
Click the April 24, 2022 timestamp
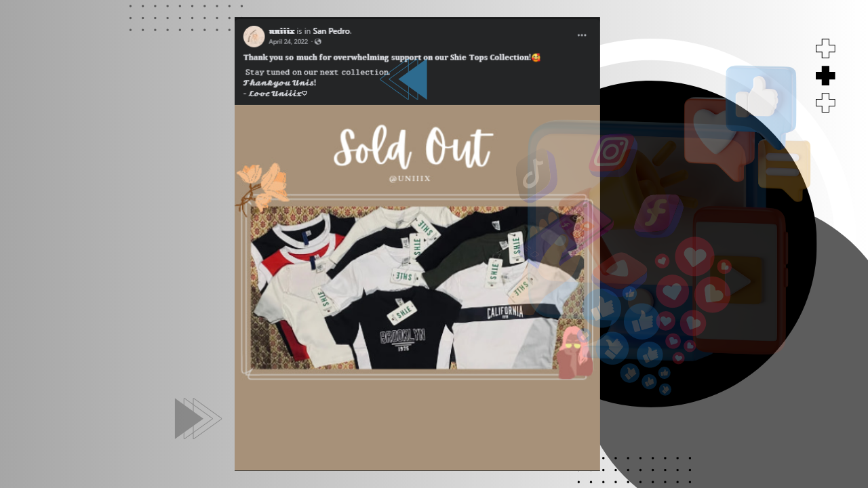coord(288,42)
